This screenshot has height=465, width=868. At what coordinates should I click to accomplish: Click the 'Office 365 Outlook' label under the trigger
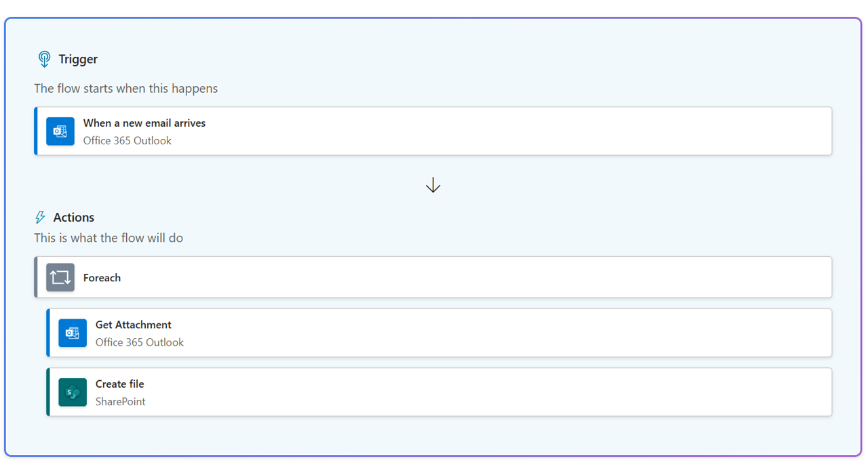[127, 140]
